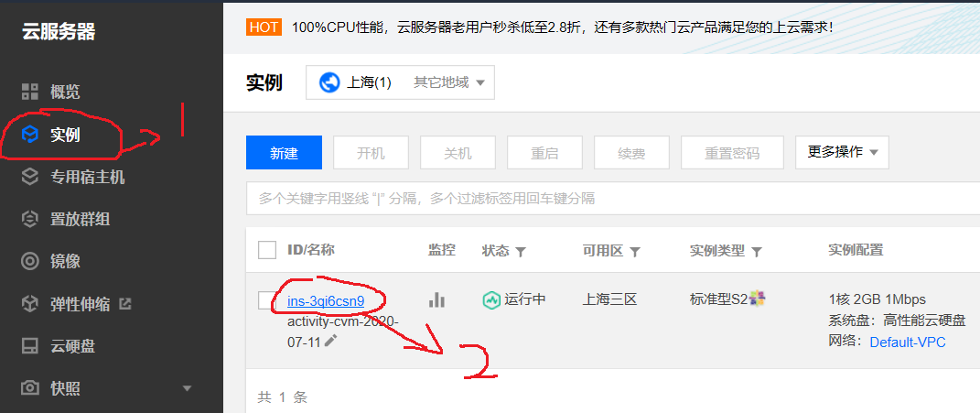Viewport: 980px width, 413px height.
Task: Click the blue 新建 button
Action: pyautogui.click(x=284, y=152)
